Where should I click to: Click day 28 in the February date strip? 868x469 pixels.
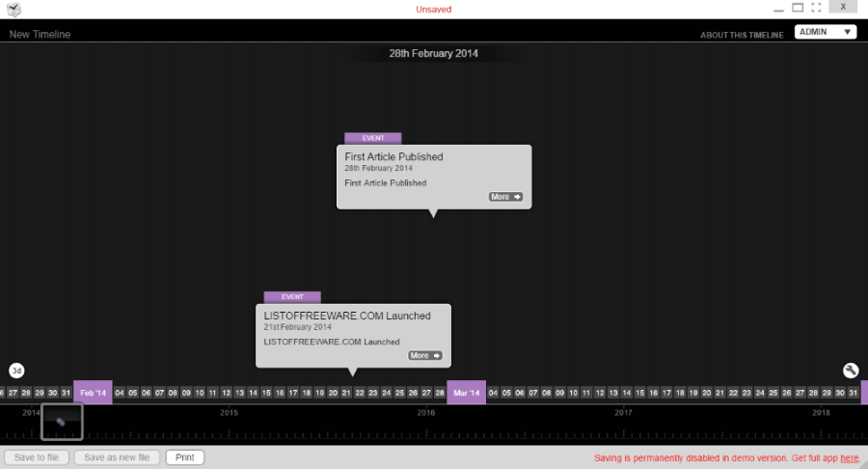point(440,393)
